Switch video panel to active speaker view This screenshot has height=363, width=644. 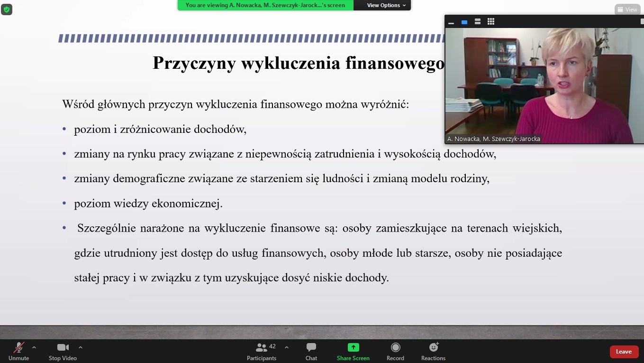tap(464, 22)
